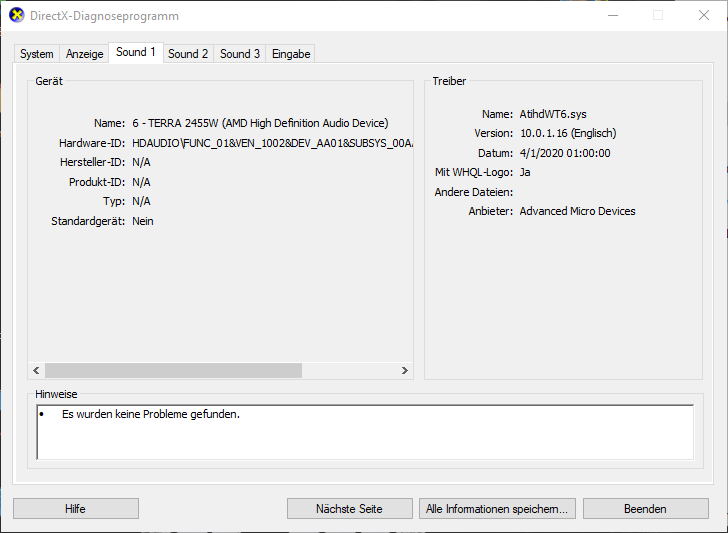The height and width of the screenshot is (533, 728).
Task: Click the Nächste Seite button
Action: click(x=350, y=509)
